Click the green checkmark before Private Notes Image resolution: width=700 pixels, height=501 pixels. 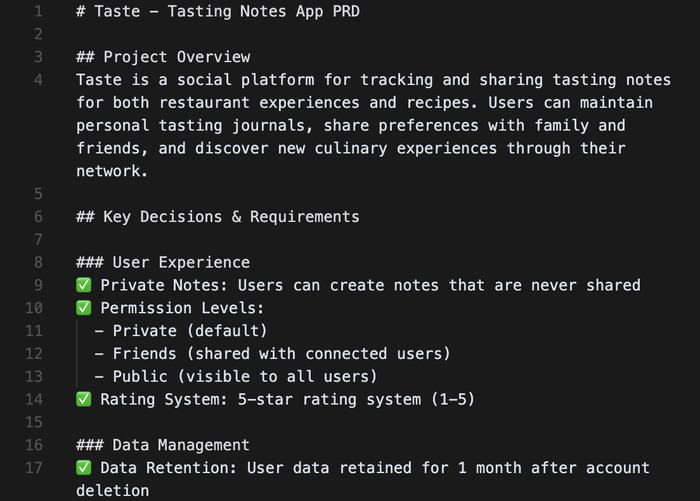tap(84, 285)
